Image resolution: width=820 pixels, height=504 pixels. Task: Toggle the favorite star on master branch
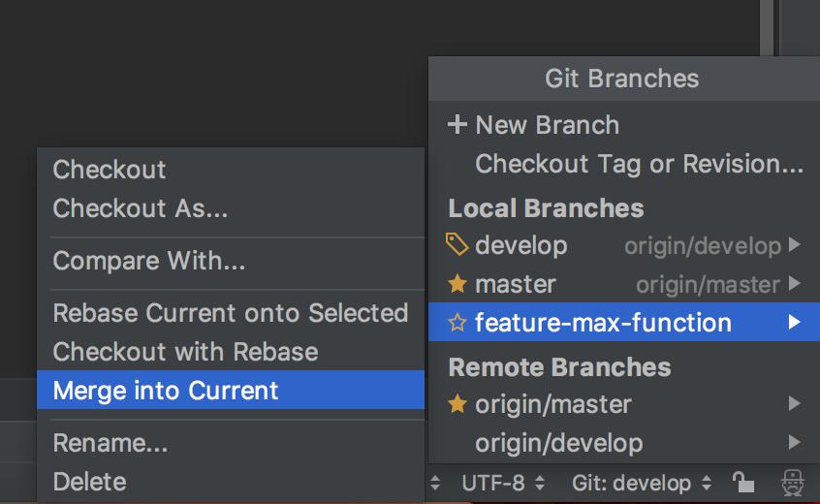coord(457,284)
